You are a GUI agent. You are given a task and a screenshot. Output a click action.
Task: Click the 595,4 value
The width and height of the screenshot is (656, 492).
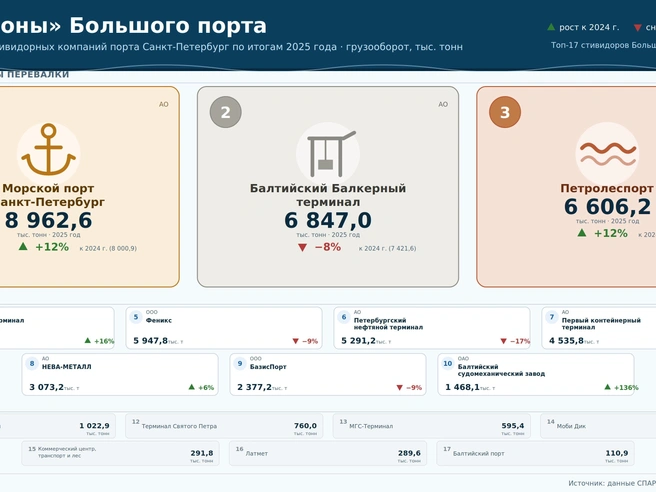point(513,425)
